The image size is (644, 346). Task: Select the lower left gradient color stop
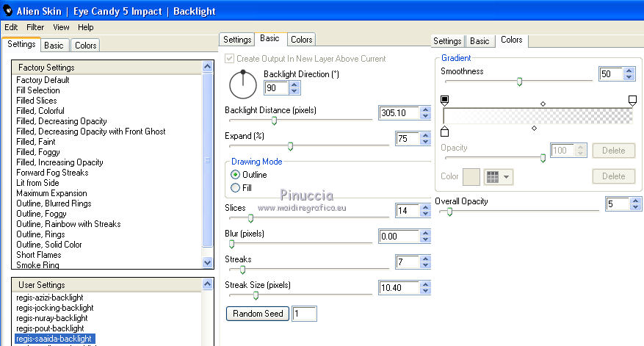(444, 131)
